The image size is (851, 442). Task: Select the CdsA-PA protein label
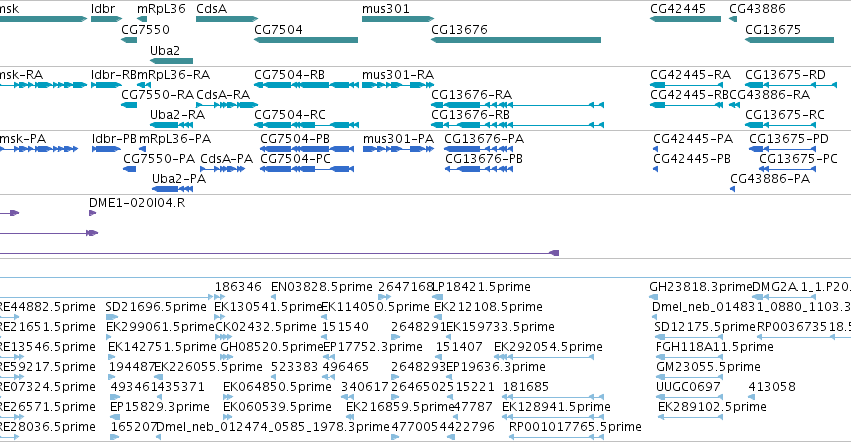226,159
